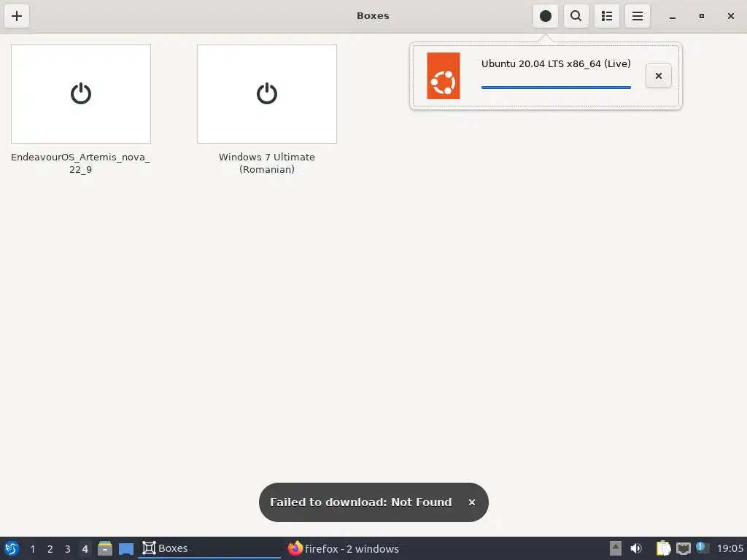
Task: Open the clipboard manager tray icon
Action: [x=663, y=548]
